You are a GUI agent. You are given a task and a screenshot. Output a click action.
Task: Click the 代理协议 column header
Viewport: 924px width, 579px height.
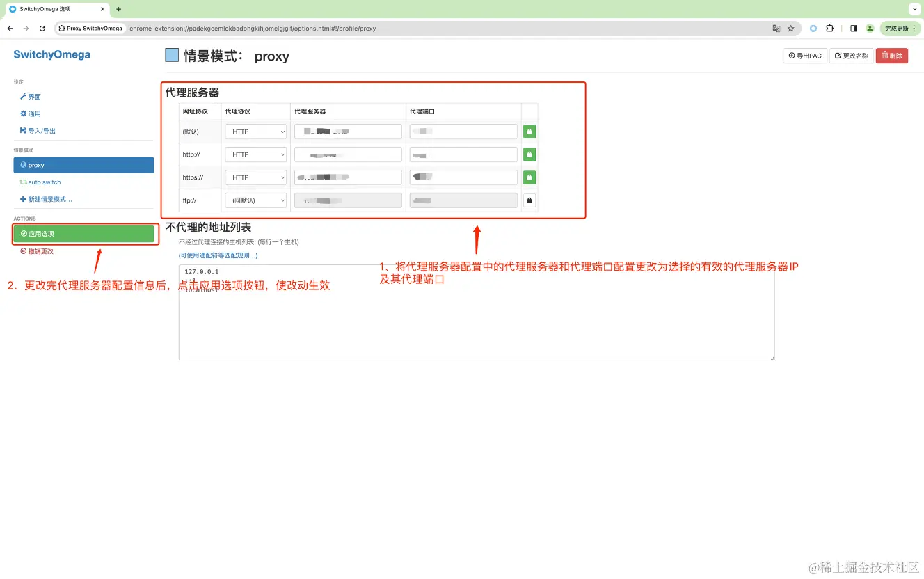click(x=238, y=111)
